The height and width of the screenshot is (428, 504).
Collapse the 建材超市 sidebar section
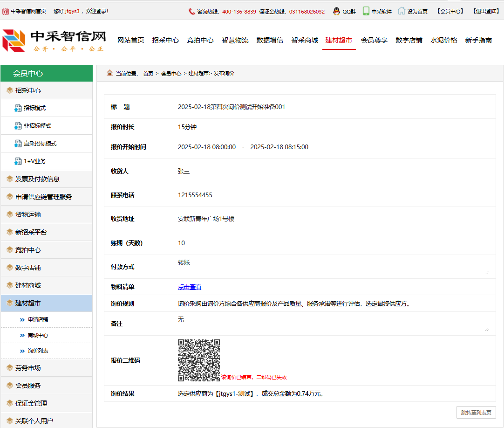pyautogui.click(x=47, y=303)
